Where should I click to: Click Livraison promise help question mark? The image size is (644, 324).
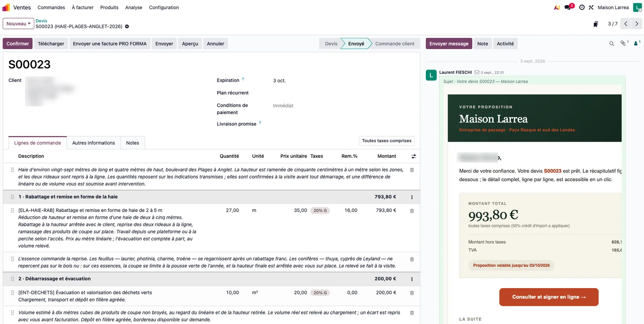(x=260, y=123)
